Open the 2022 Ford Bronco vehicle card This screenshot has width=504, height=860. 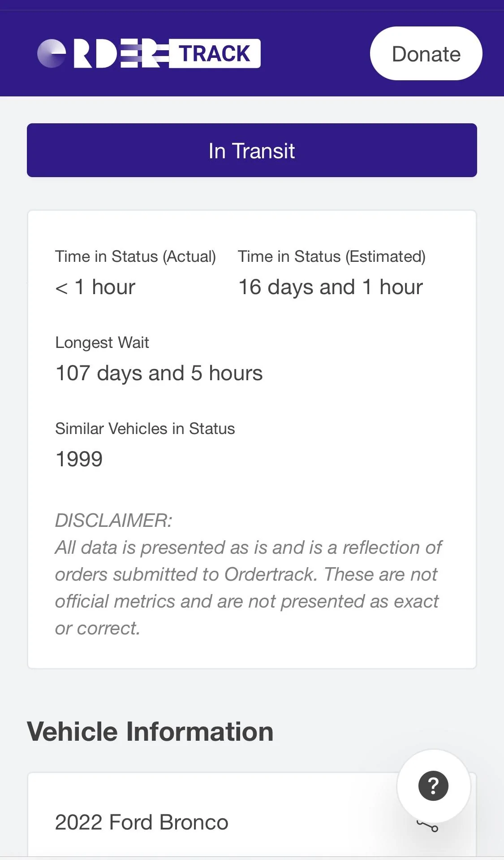(252, 814)
